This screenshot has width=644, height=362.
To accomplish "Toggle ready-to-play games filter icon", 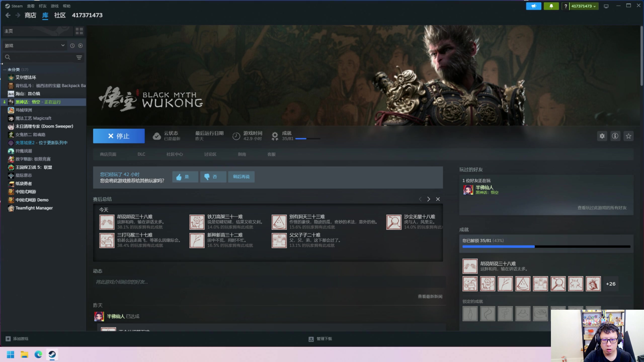I will pos(80,46).
